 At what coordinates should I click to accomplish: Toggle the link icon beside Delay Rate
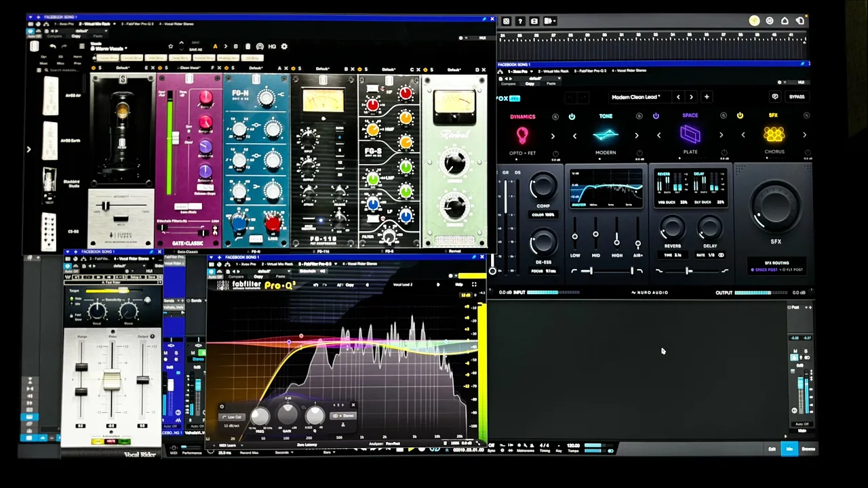pos(721,256)
